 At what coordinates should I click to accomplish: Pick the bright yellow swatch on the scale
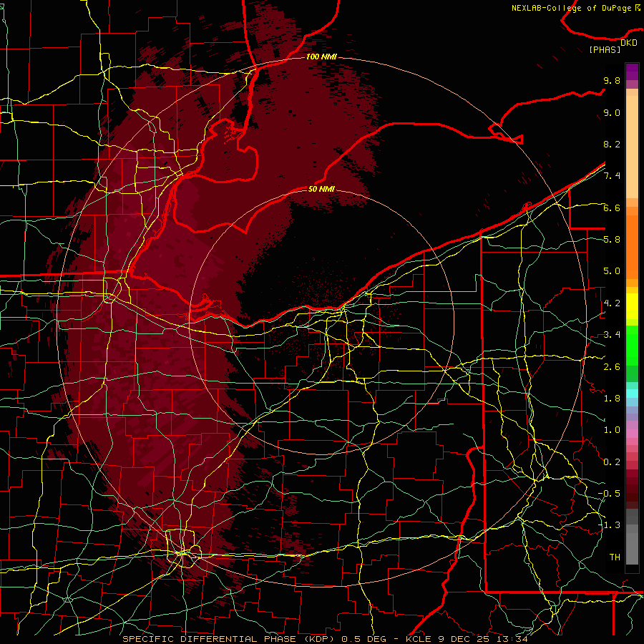[x=632, y=306]
